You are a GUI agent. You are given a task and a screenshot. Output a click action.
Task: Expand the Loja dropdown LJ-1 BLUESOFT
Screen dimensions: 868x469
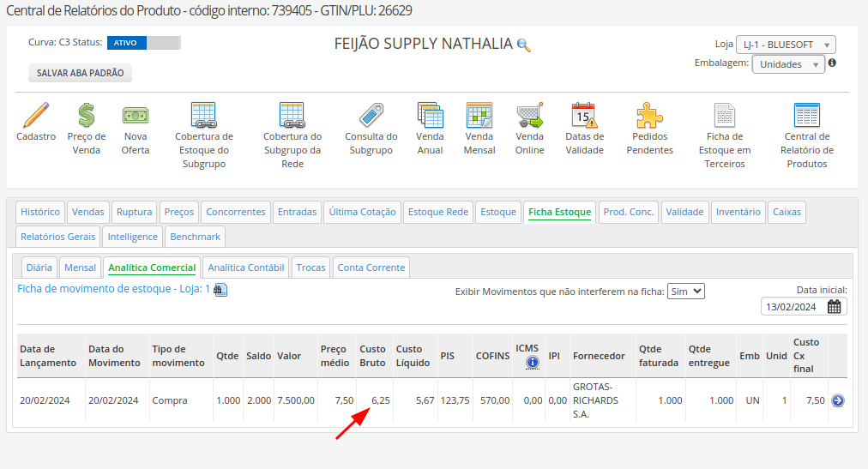pyautogui.click(x=786, y=45)
